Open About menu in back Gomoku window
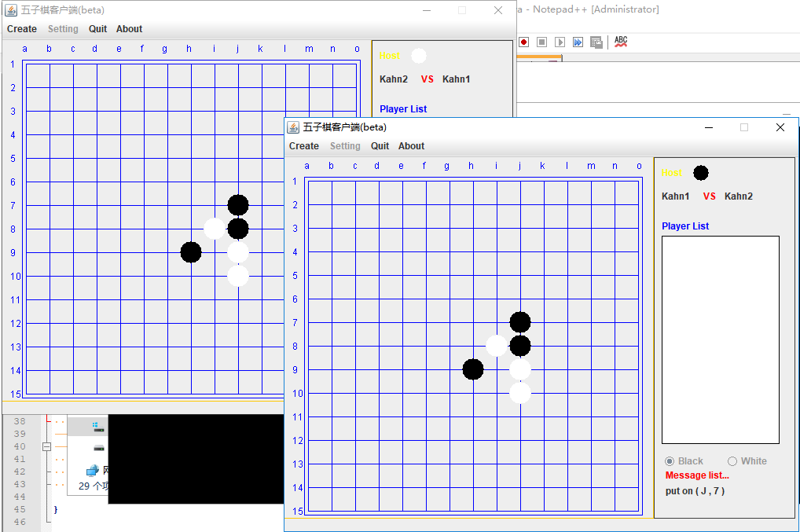 click(x=129, y=29)
